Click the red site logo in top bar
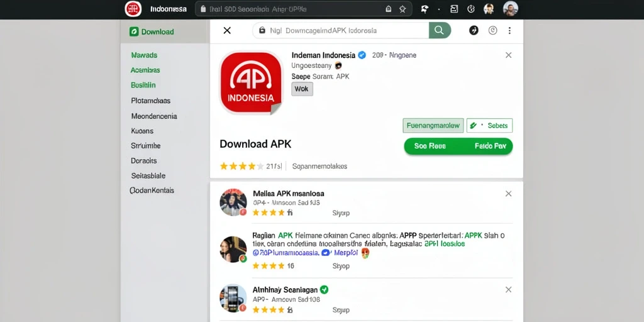This screenshot has height=322, width=644. pyautogui.click(x=133, y=9)
